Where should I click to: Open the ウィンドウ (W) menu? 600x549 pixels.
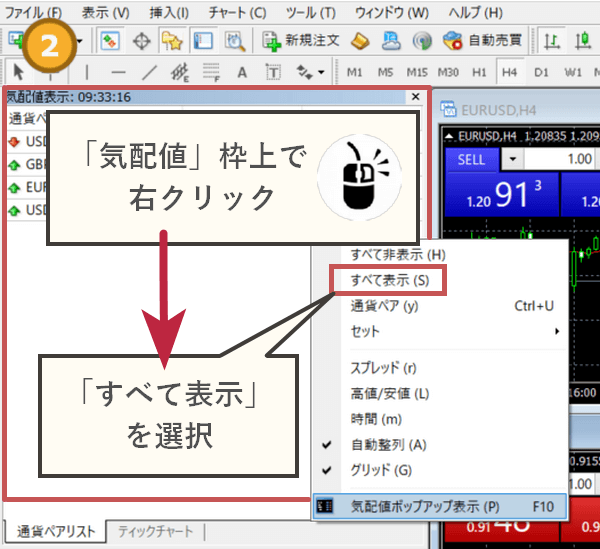point(392,13)
